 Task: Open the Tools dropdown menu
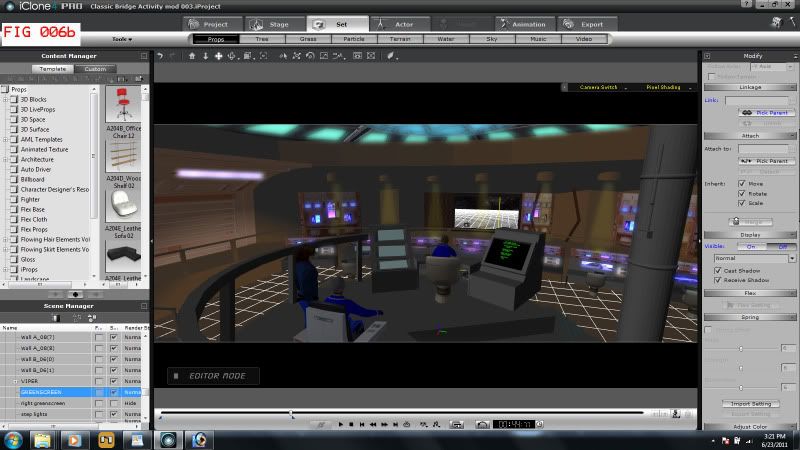point(122,39)
